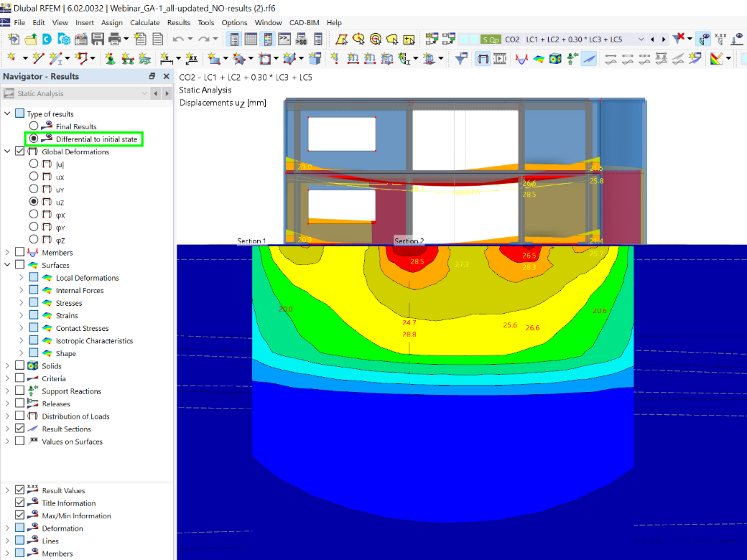Screen dimensions: 747x560
Task: Expand the Stresses node
Action: click(21, 302)
